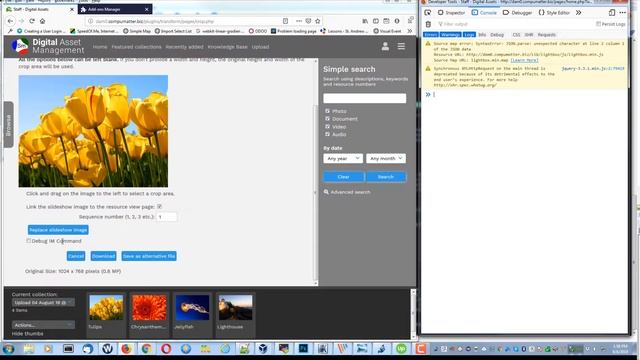This screenshot has width=640, height=360.
Task: Click the Hide thumbs link
Action: (x=27, y=333)
